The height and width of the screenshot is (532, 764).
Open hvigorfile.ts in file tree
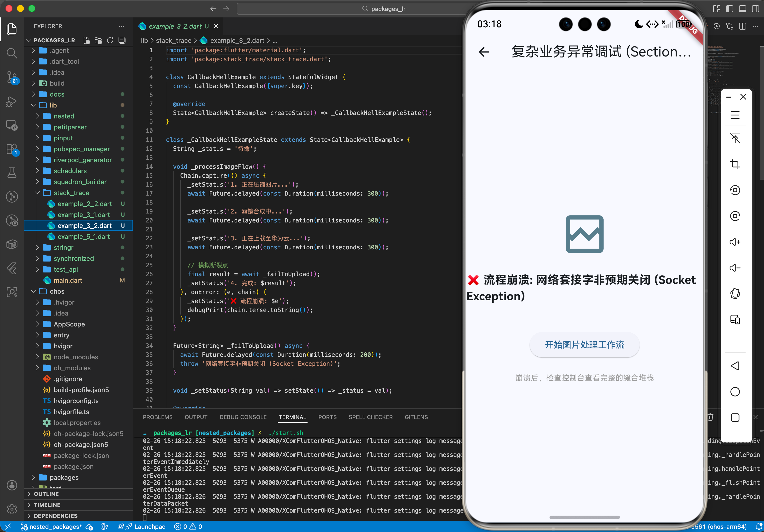click(x=71, y=412)
